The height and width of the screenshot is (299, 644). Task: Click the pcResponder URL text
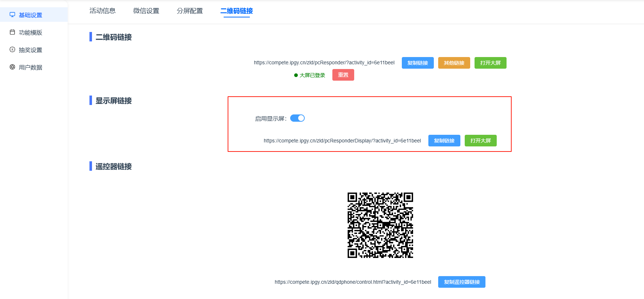[324, 62]
